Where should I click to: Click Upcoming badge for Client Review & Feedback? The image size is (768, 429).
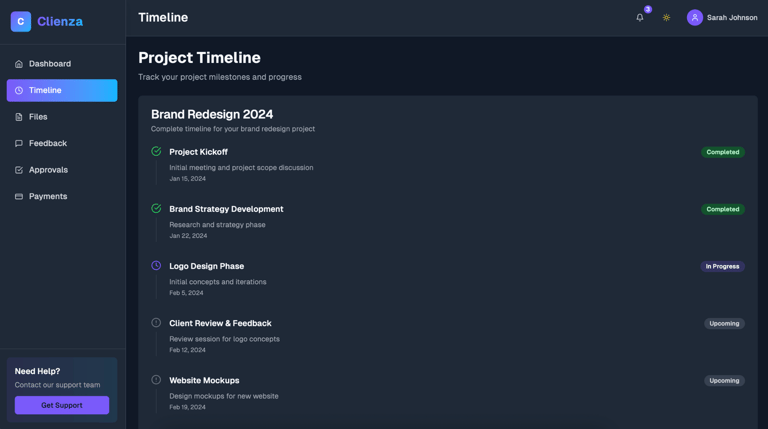point(724,324)
